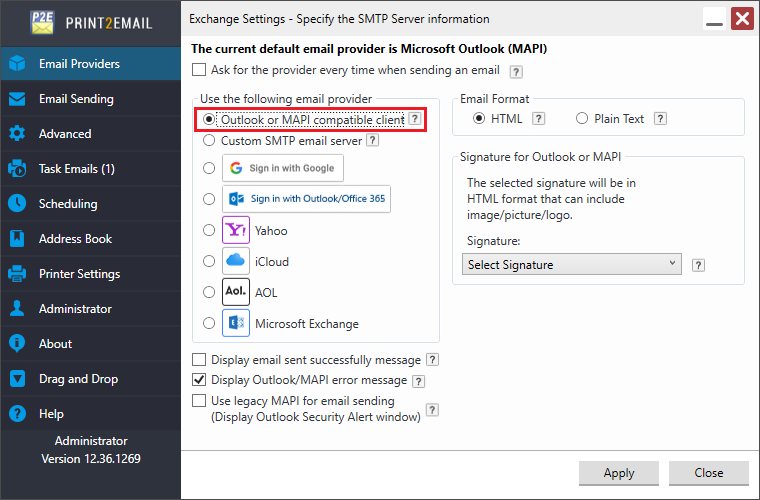Screen dimensions: 760x500
Task: Click Sign in with Outlook/Office 365 button
Action: point(306,199)
